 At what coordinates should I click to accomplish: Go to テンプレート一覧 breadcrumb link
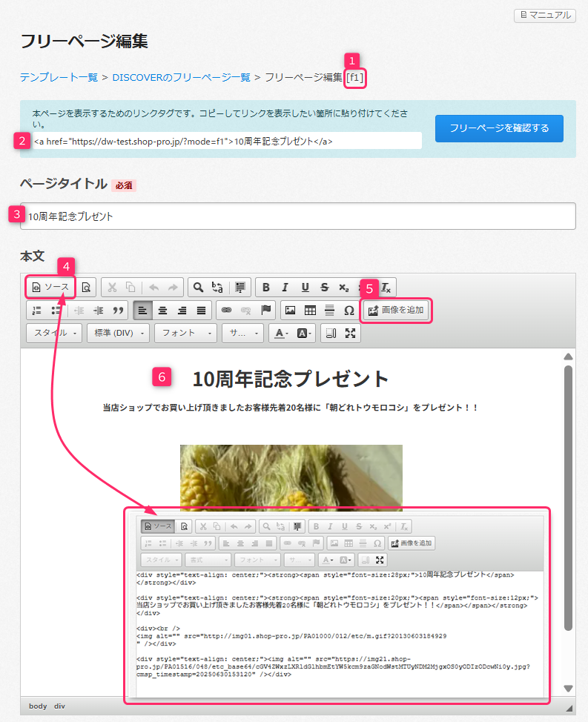pos(59,77)
